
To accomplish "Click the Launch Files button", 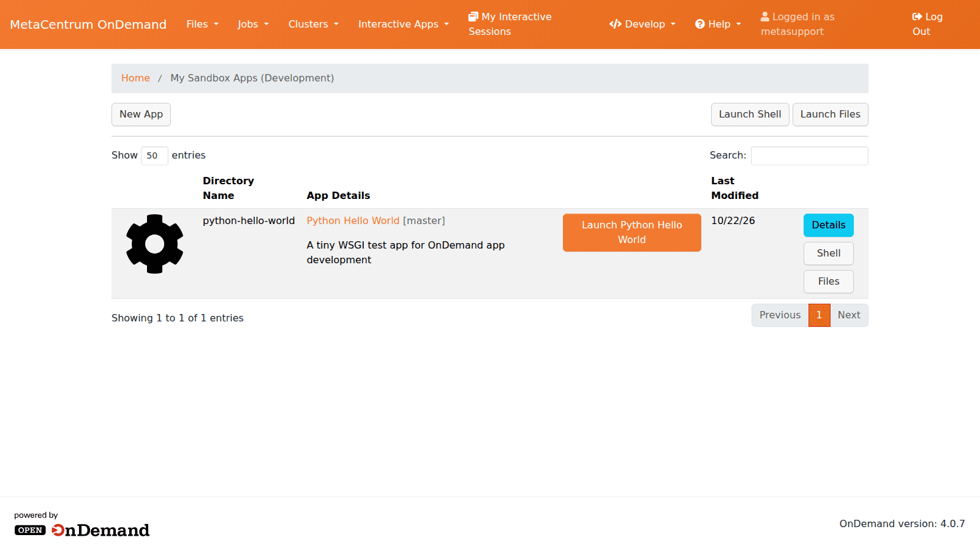I will [830, 114].
